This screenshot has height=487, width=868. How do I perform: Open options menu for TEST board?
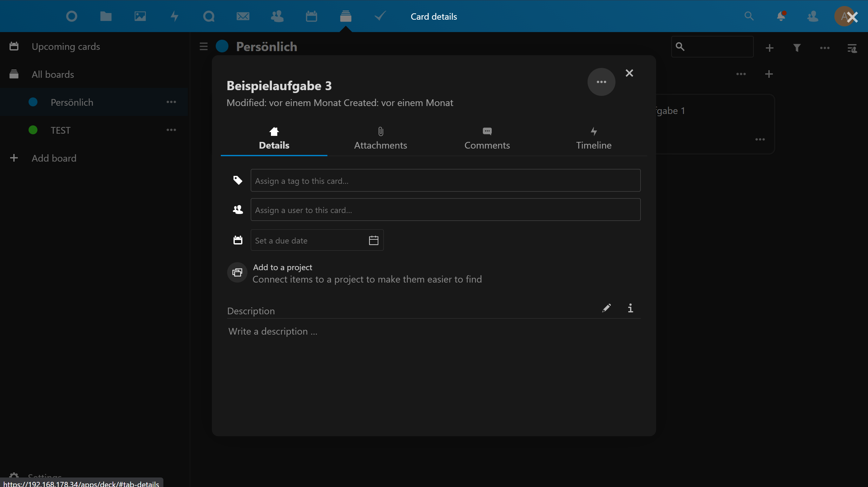coord(171,130)
